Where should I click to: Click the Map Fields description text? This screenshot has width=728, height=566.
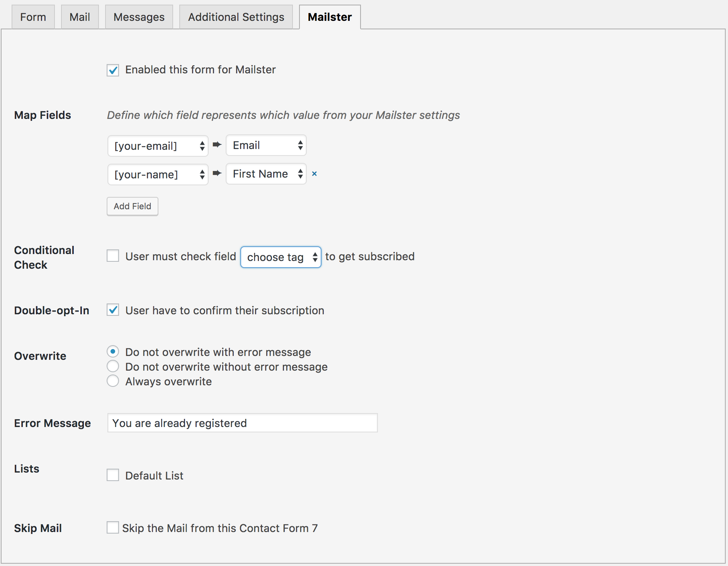coord(284,115)
